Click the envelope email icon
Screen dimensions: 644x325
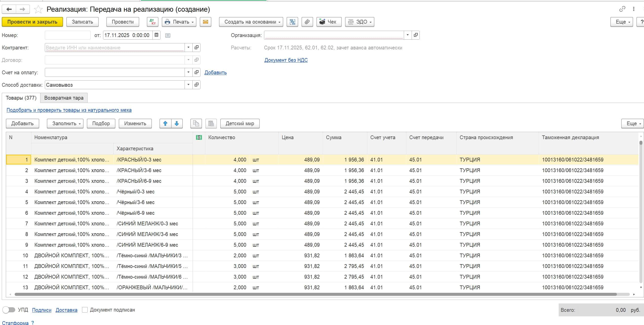click(x=205, y=22)
